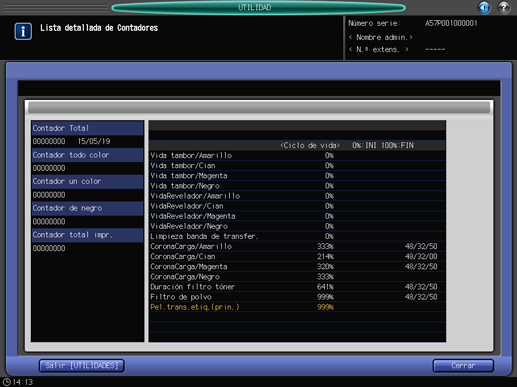Select the Vida tambor/Negro row
517x387 pixels.
click(x=297, y=186)
